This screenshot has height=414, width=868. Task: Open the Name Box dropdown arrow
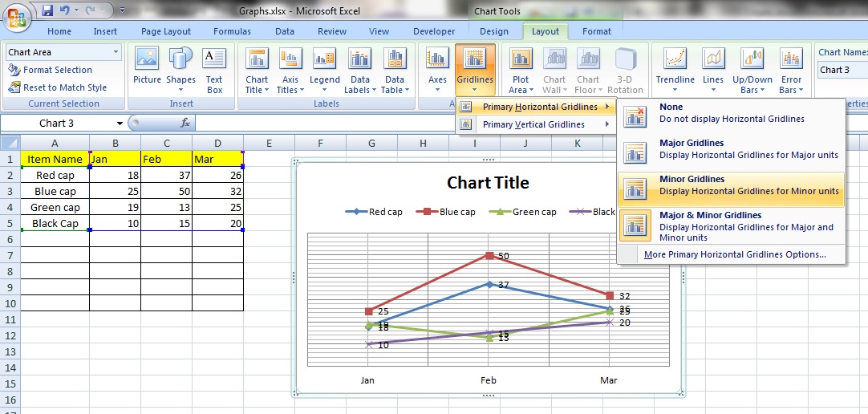pyautogui.click(x=120, y=124)
